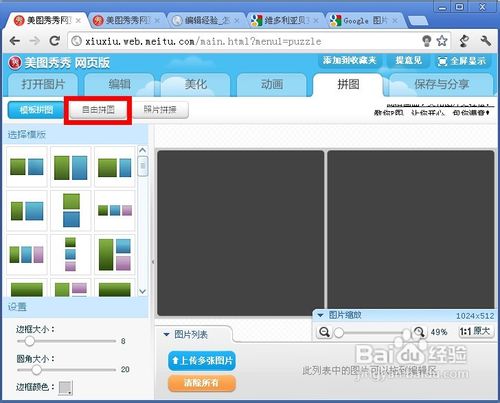Choose the two-cell equal squares template thumbnail
This screenshot has width=500, height=403.
[27, 167]
